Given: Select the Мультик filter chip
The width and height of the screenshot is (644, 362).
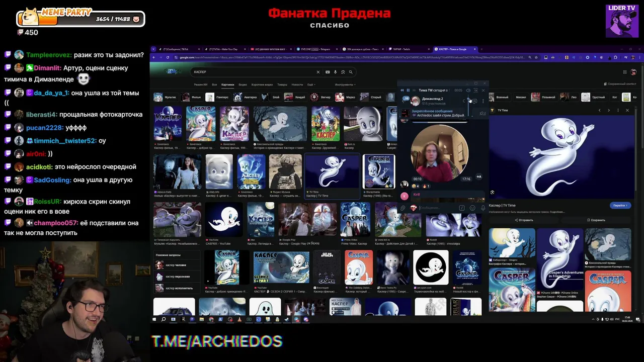Looking at the screenshot, I should click(165, 97).
